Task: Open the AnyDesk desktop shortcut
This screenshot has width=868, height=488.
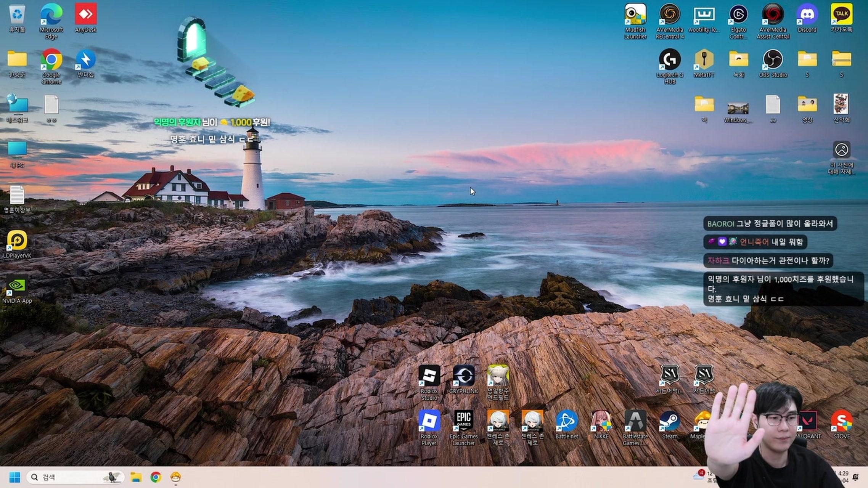Action: (85, 15)
